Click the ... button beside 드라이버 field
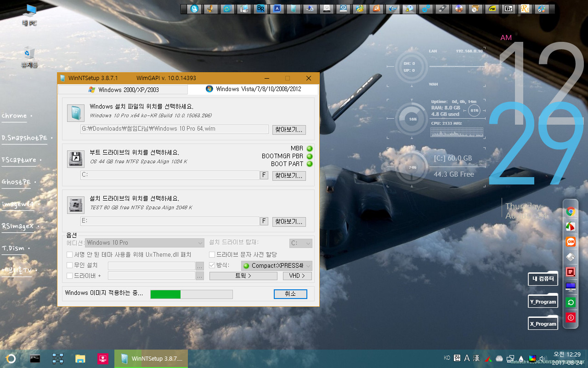 coord(200,276)
